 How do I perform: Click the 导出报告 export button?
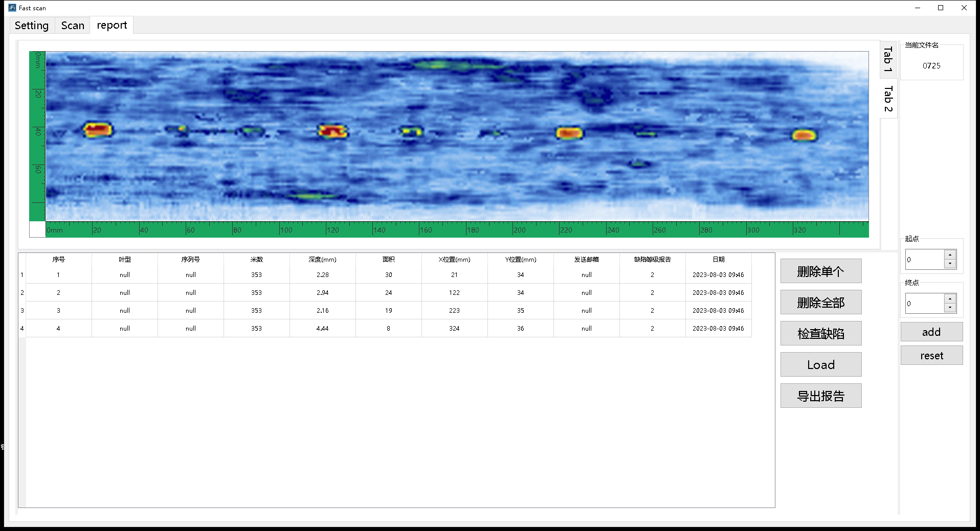pos(821,396)
